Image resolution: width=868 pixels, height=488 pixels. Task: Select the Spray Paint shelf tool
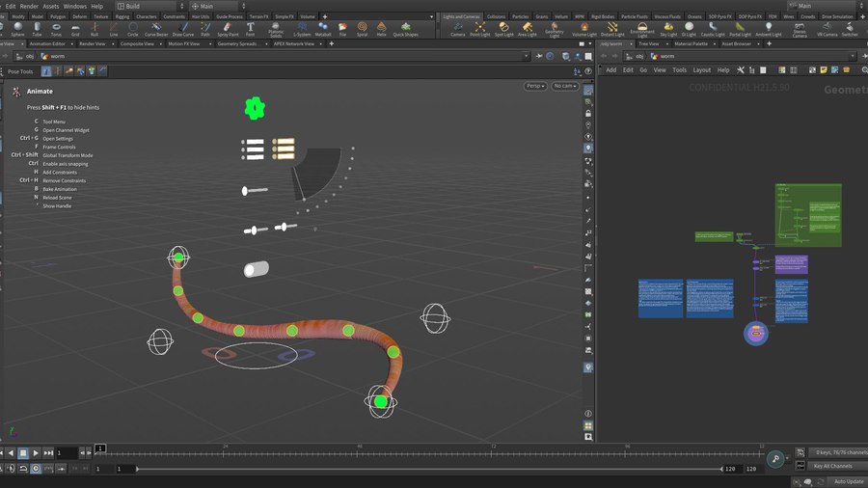(x=227, y=28)
